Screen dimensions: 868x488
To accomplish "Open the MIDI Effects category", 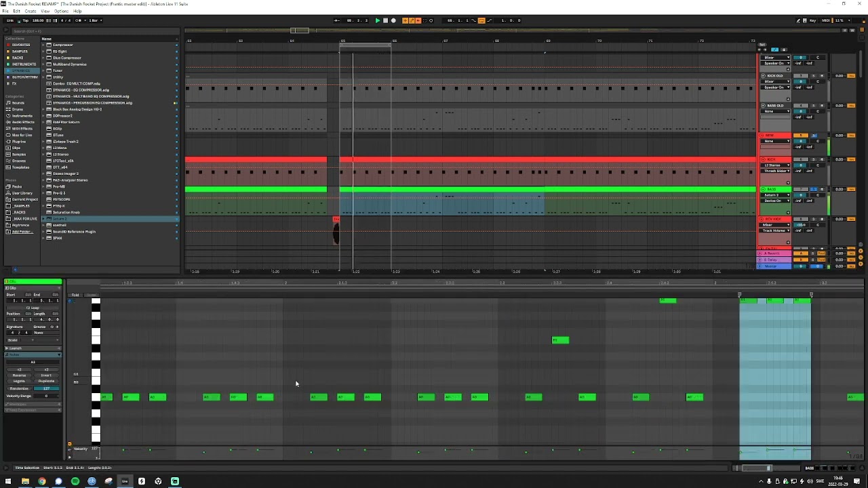I will coord(22,129).
